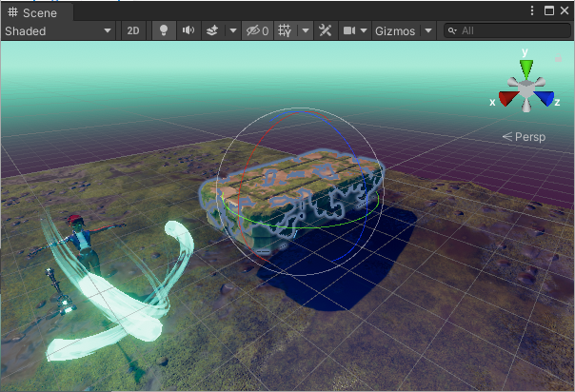This screenshot has width=575, height=392.
Task: Toggle scene audio with the speaker icon
Action: 188,30
